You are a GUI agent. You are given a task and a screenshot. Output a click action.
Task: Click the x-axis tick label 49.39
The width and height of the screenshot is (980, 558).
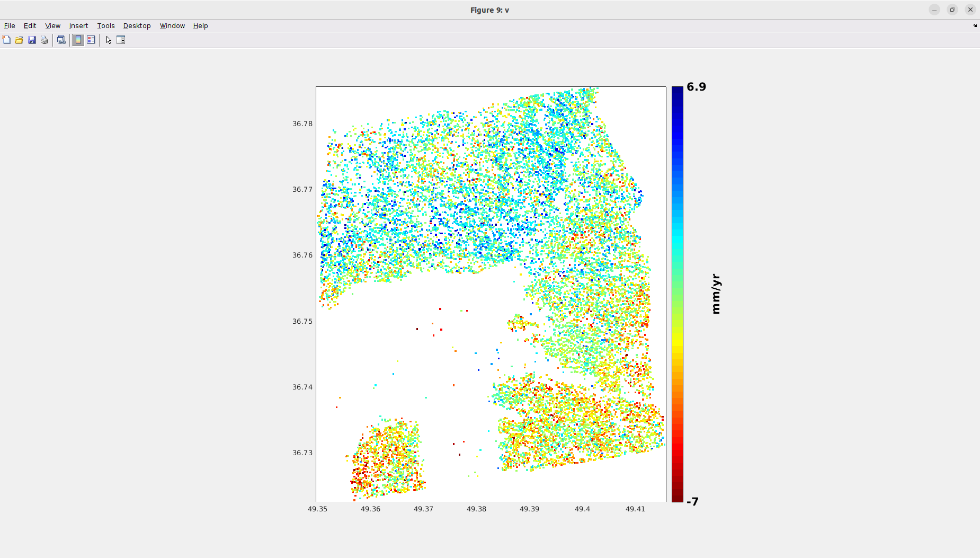tap(529, 509)
